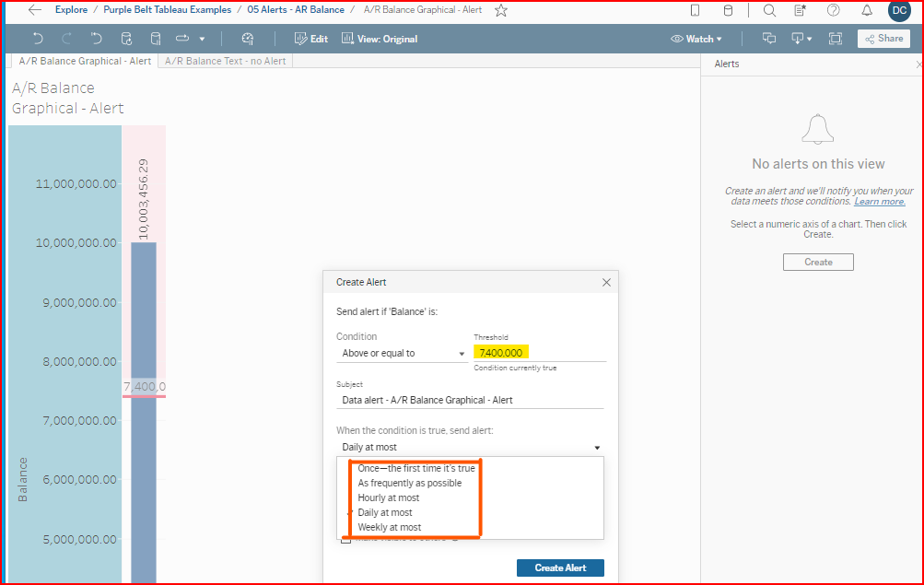Favorite this view with the star icon
924x585 pixels.
[500, 10]
